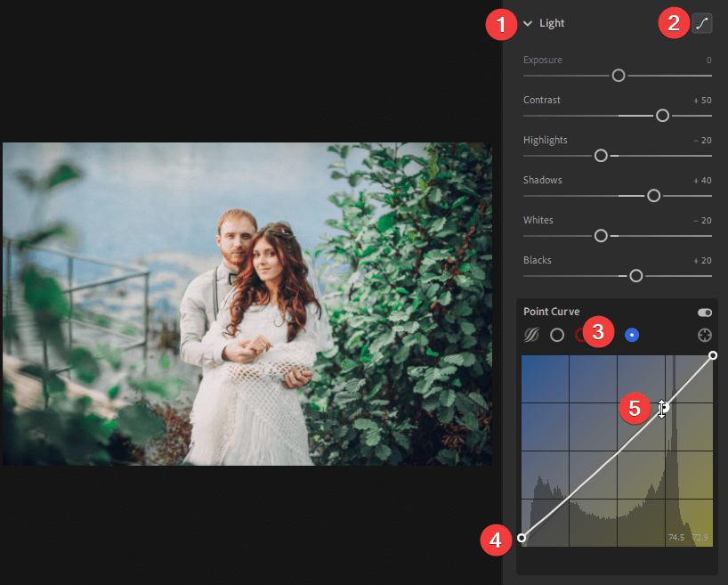
Task: Click the wedding couple photo
Action: pos(247,304)
